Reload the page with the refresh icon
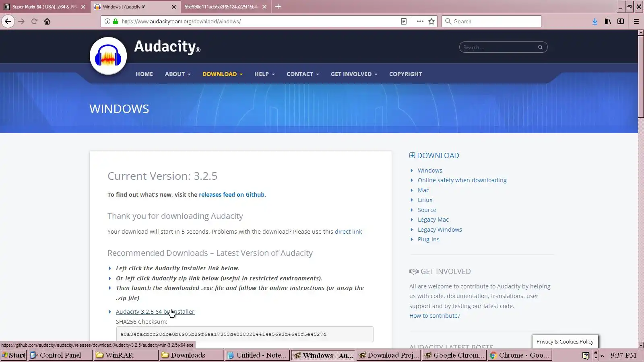644x362 pixels. tap(34, 21)
